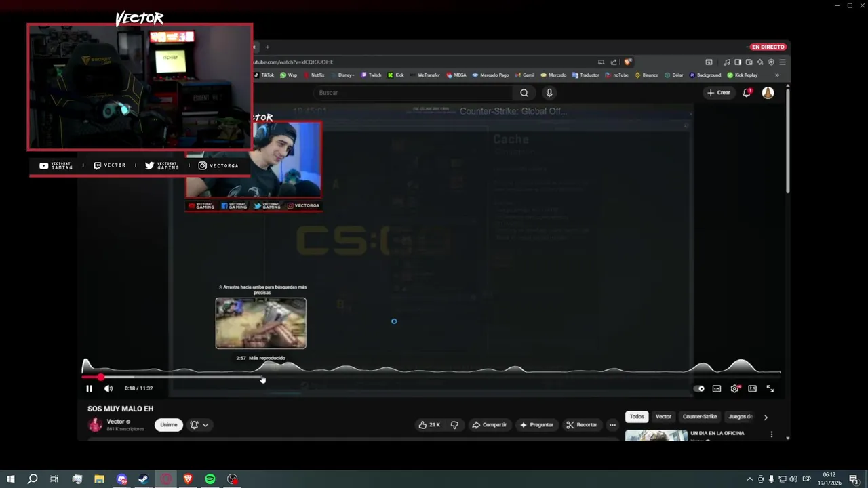Dislike the video thumbs-down icon
This screenshot has height=488, width=868.
point(454,425)
